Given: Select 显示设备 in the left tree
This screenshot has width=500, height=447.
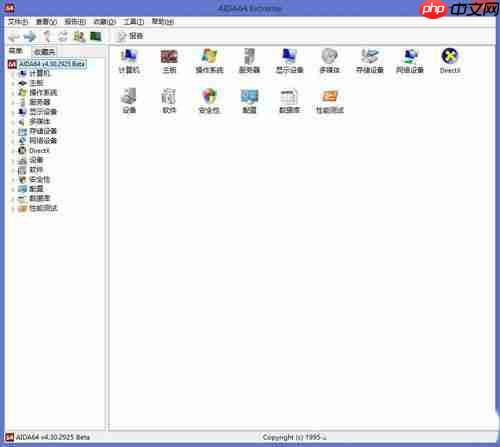Looking at the screenshot, I should pos(43,112).
